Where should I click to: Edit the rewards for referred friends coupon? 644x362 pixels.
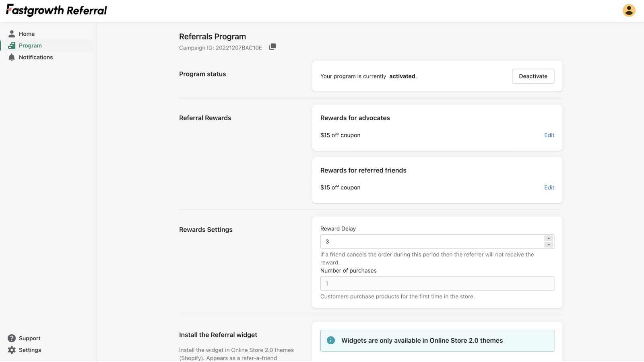[x=549, y=187]
